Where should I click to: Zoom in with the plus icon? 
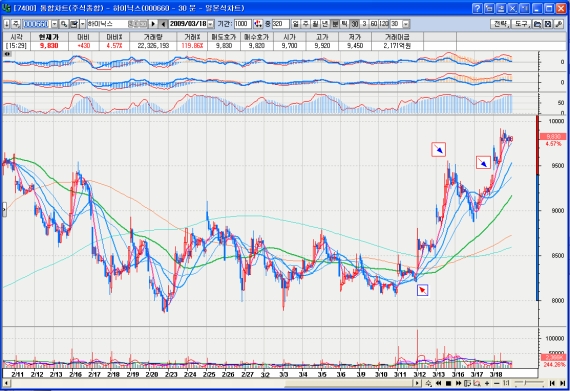(487, 383)
